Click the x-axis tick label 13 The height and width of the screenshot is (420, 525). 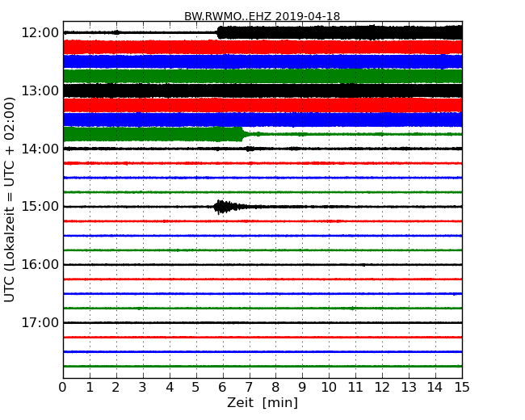(409, 388)
